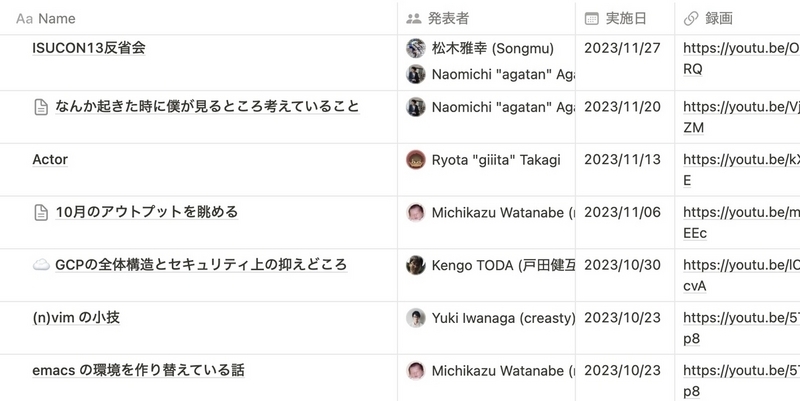The height and width of the screenshot is (401, 800).
Task: Click Ryota "giiita" Takagi avatar
Action: [x=415, y=160]
